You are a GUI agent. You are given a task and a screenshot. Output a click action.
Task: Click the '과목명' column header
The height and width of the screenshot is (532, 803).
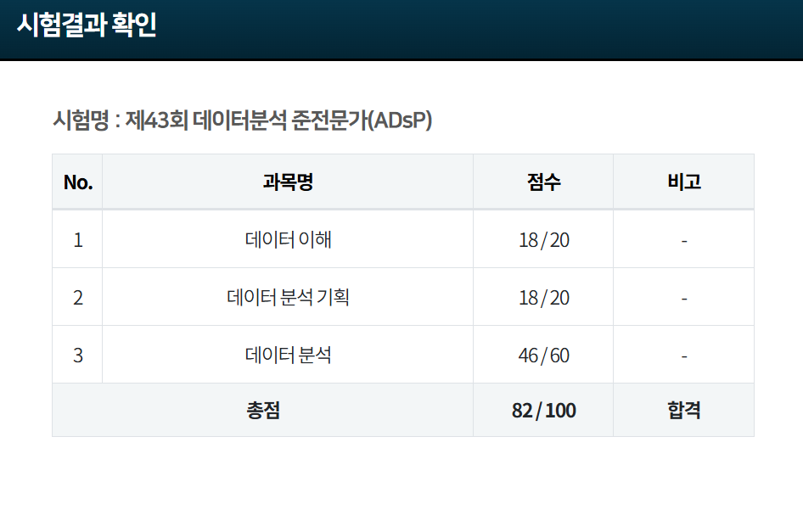(x=288, y=182)
